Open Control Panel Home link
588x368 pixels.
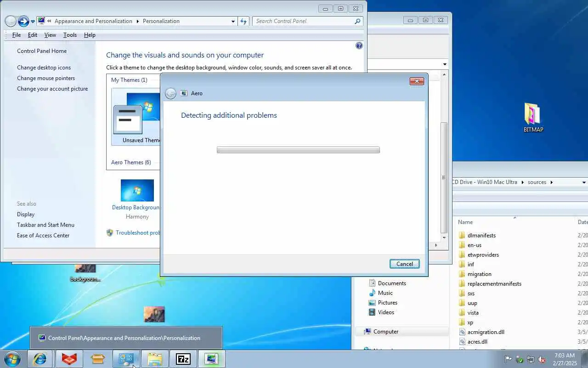[42, 51]
